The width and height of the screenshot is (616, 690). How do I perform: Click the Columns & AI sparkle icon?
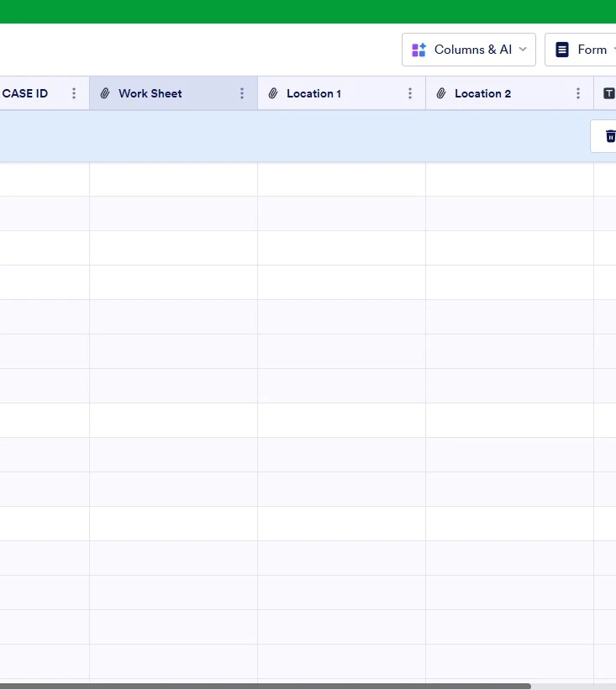(x=419, y=50)
